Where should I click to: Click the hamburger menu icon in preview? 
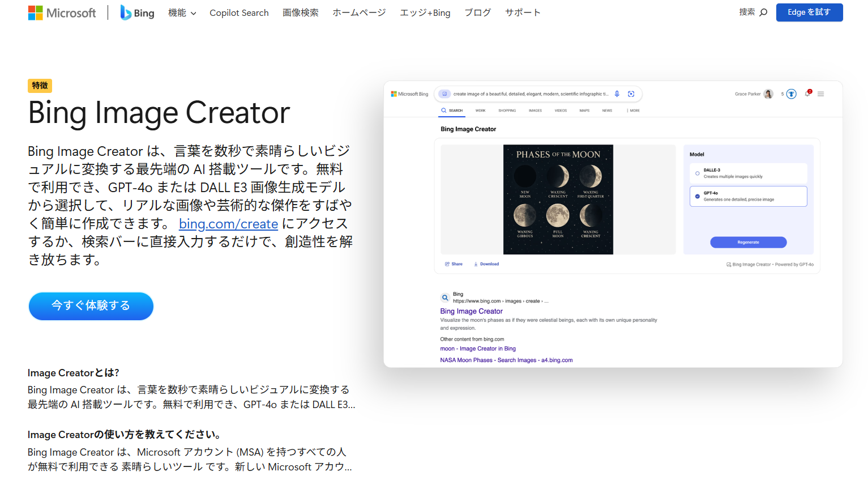(x=821, y=94)
